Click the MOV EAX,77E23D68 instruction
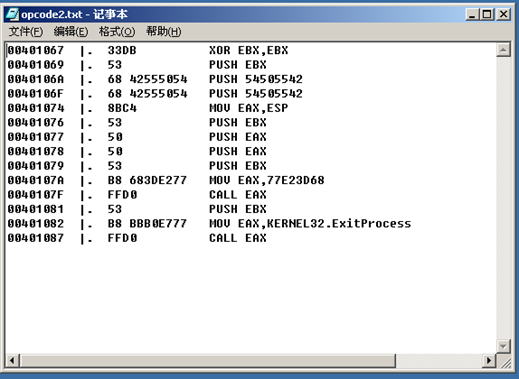This screenshot has height=379, width=519. pyautogui.click(x=267, y=180)
